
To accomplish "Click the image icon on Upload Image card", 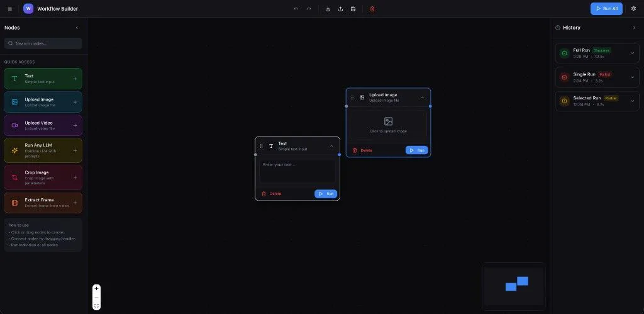I will click(x=15, y=102).
